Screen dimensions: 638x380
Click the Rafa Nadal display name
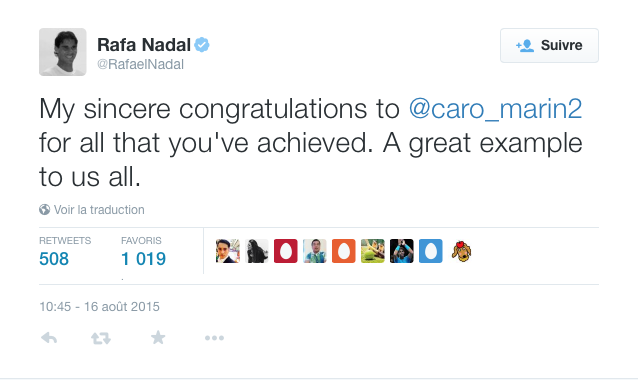pos(144,45)
